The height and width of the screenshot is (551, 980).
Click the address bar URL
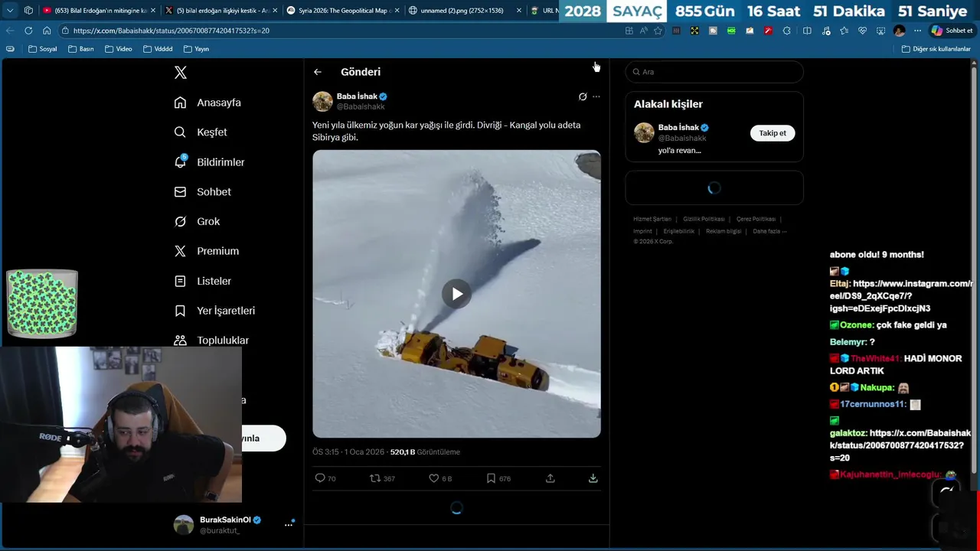click(x=171, y=31)
